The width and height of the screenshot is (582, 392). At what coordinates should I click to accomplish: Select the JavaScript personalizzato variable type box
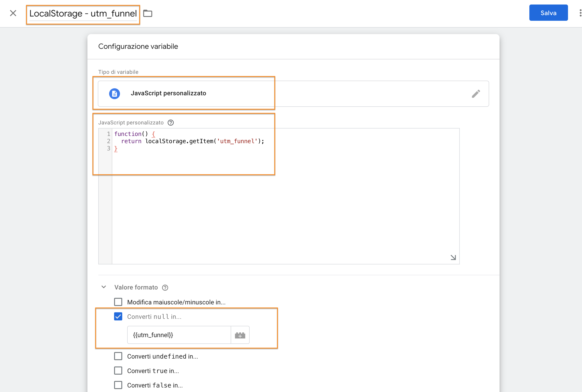point(293,93)
